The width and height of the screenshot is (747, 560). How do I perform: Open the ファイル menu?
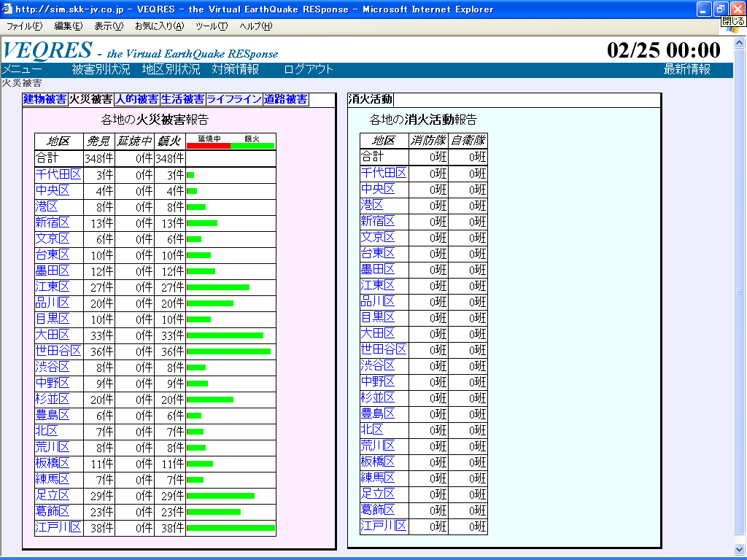coord(24,26)
